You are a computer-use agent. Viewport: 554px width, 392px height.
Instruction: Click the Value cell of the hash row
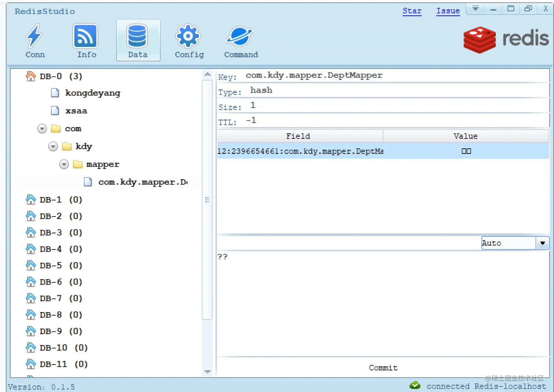(x=466, y=151)
